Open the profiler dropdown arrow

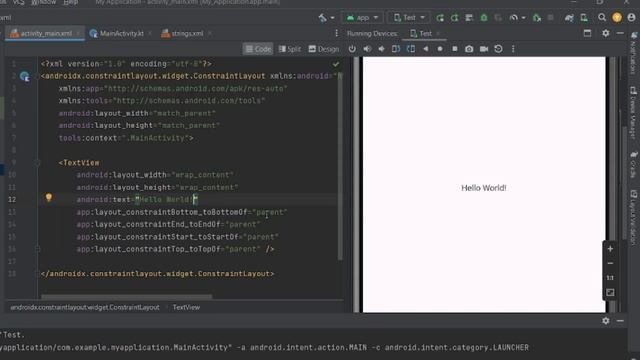tap(523, 18)
